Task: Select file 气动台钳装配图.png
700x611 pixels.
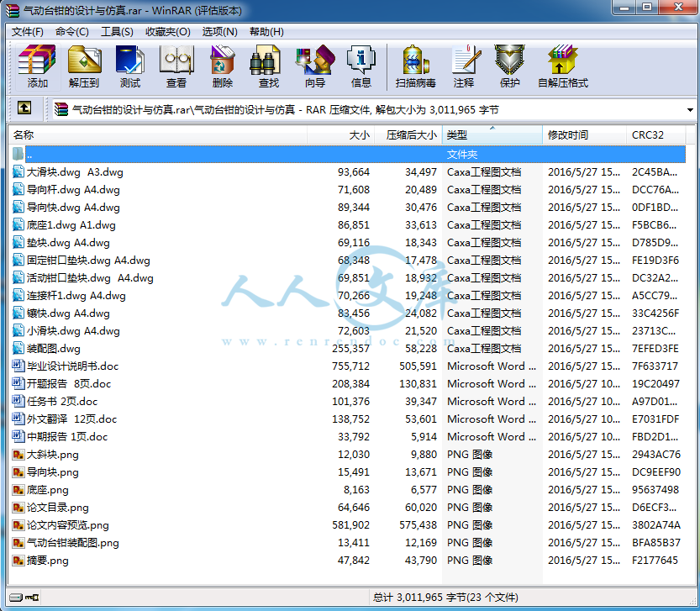Action: [72, 543]
